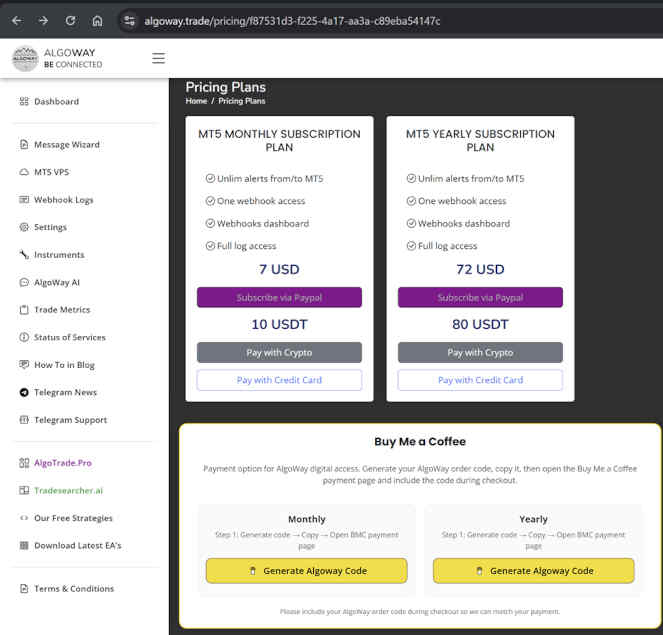Generate Algoway Code for Monthly coffee option
The image size is (663, 635).
307,571
